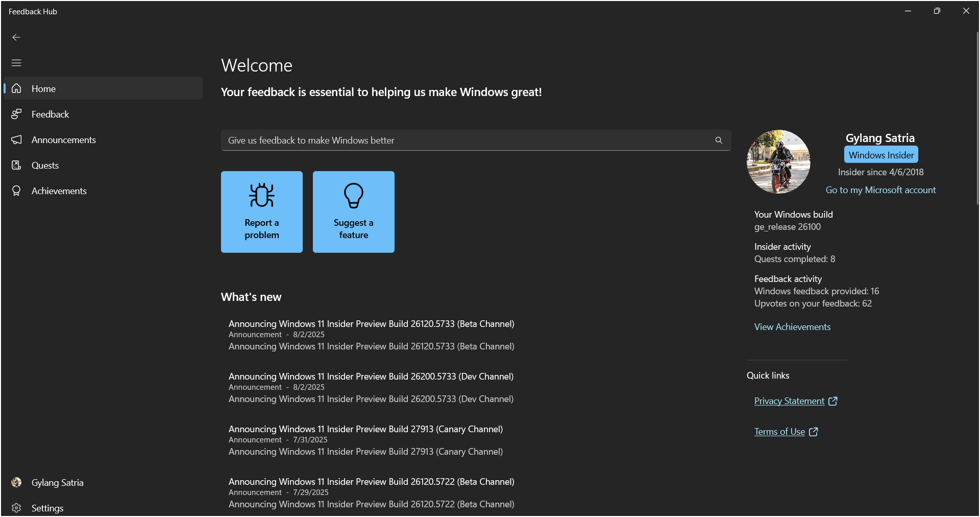The height and width of the screenshot is (517, 980).
Task: Toggle the hamburger navigation menu
Action: pos(16,63)
